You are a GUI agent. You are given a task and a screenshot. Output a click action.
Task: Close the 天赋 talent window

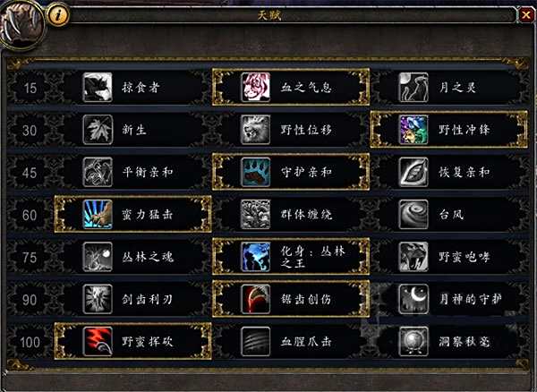click(525, 14)
